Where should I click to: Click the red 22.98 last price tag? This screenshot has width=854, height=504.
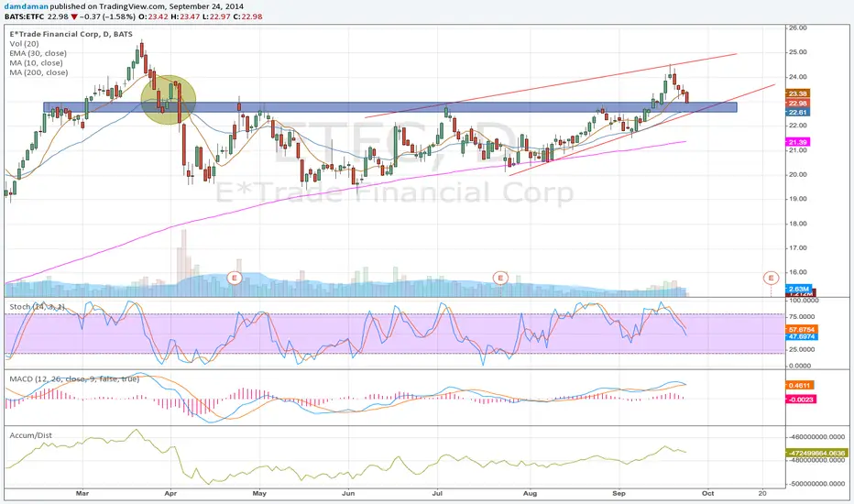[x=797, y=103]
